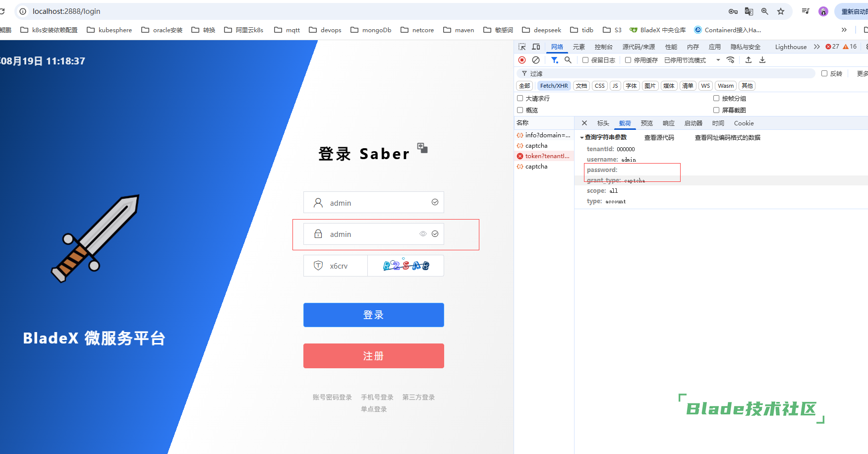Refresh the captcha image
This screenshot has width=868, height=454.
pos(406,266)
